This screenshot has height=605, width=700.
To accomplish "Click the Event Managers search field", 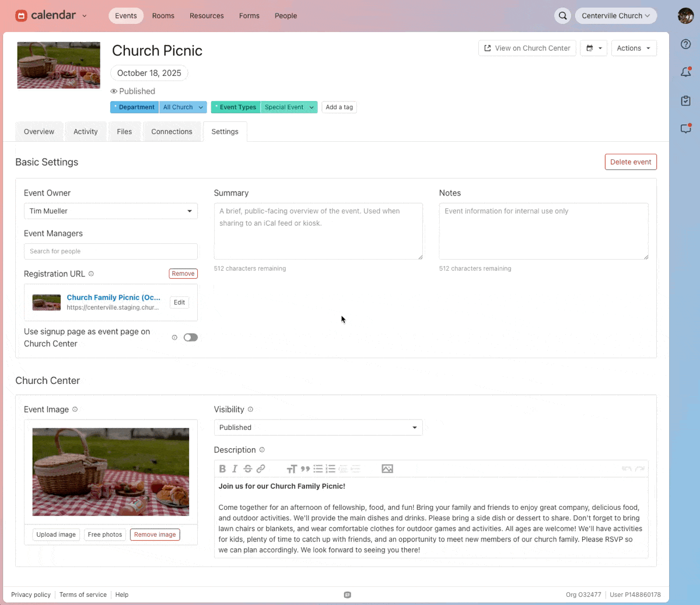I will (x=110, y=251).
